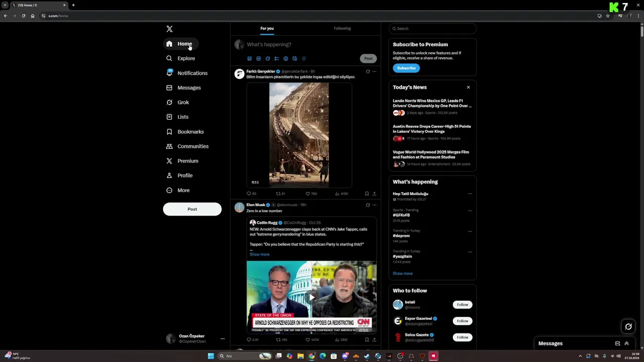Open File Explorer from the taskbar

coord(300,356)
